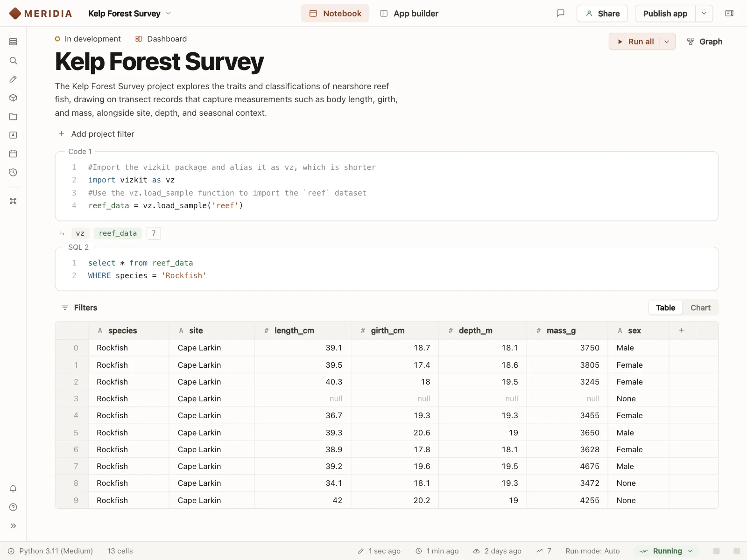This screenshot has width=747, height=560.
Task: Open the Run all dropdown chevron
Action: tap(667, 42)
